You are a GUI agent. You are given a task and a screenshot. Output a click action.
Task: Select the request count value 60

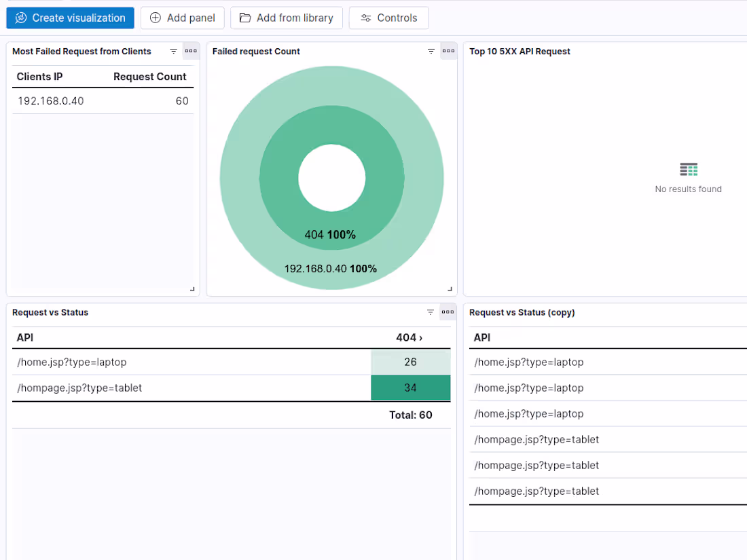(x=182, y=101)
